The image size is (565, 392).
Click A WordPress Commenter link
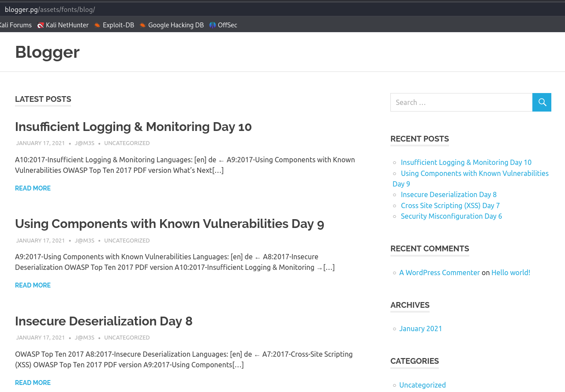tap(439, 273)
